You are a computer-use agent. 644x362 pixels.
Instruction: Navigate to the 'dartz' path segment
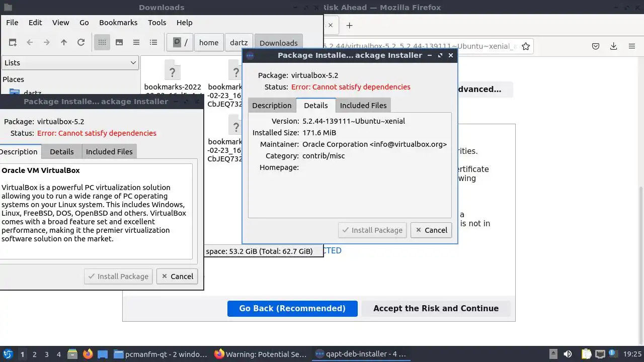coord(239,43)
